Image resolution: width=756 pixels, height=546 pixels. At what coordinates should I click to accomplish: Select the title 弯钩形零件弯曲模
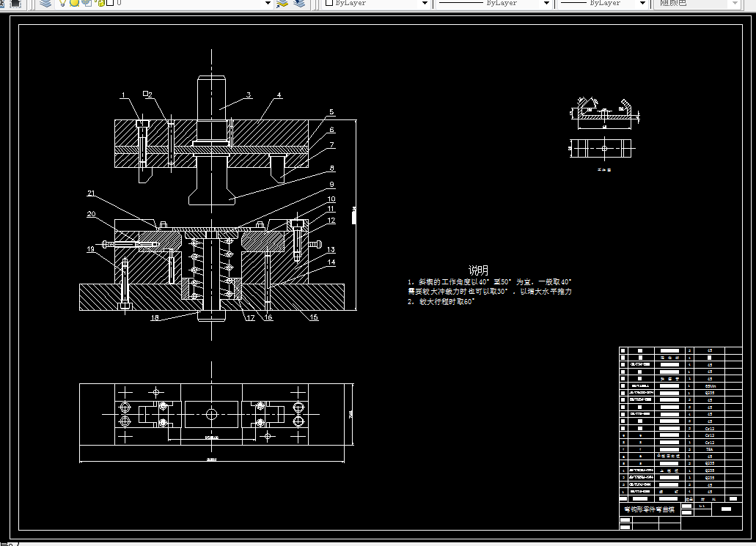(650, 509)
